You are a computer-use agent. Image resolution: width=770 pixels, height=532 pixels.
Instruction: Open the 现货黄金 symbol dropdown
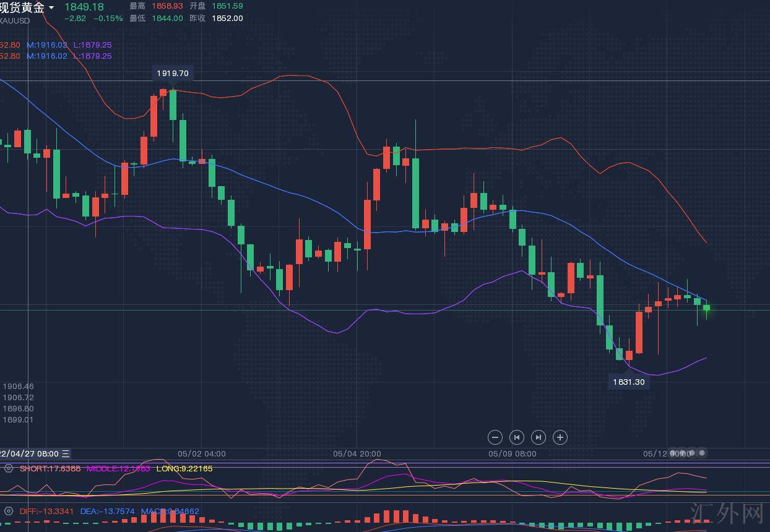tap(51, 7)
